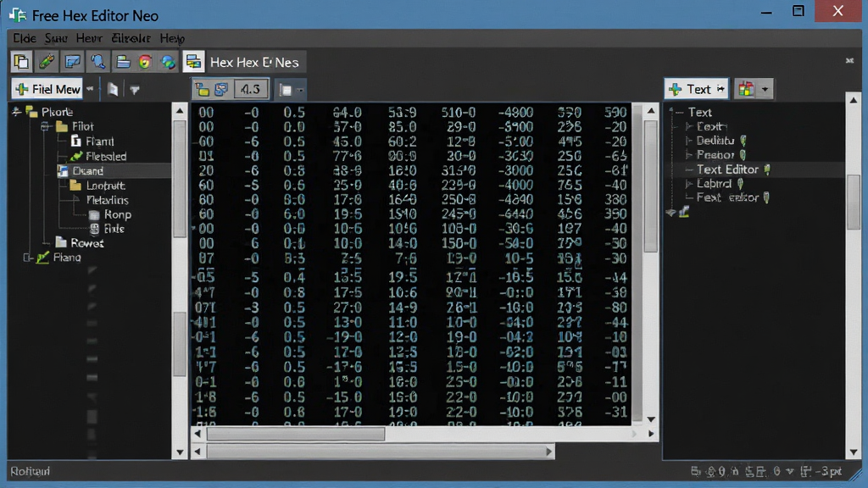Collapse the Plorte root tree node
Image resolution: width=868 pixels, height=488 pixels.
(16, 112)
